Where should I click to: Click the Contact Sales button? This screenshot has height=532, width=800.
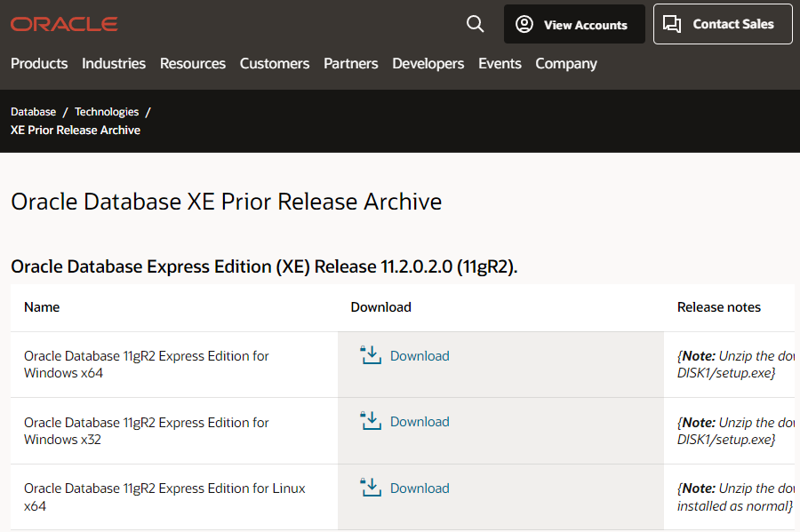point(723,24)
